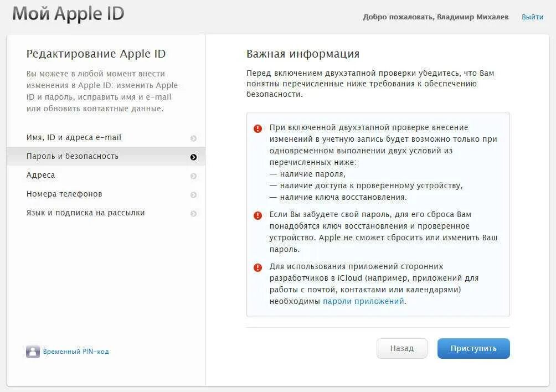Go to Номера телефонов section
556x392 pixels.
click(x=64, y=194)
